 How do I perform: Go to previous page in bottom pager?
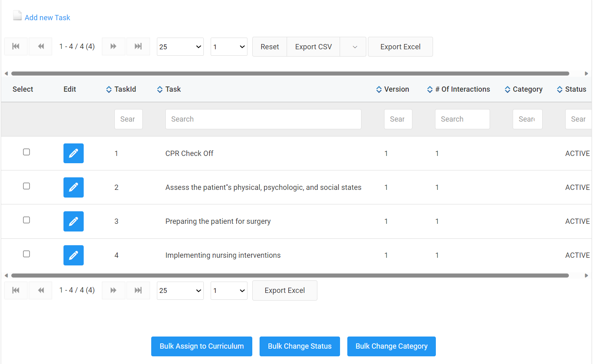[x=41, y=290]
